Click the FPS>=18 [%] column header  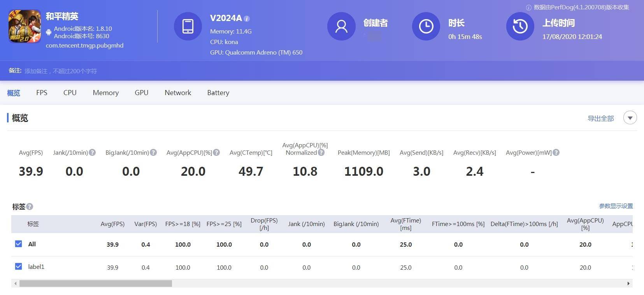pos(183,224)
